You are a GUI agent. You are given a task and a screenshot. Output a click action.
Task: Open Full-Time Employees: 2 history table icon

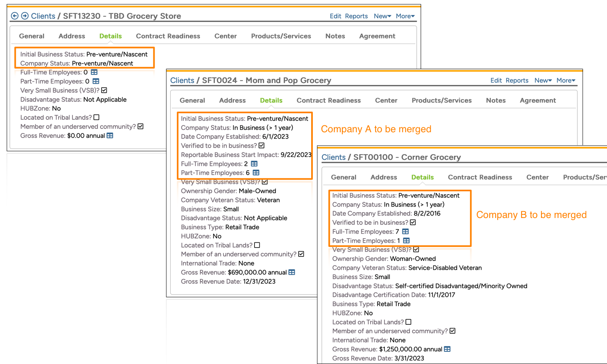click(x=254, y=164)
